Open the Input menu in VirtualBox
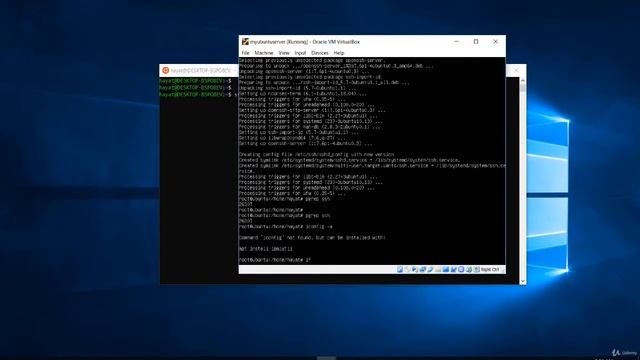The image size is (640, 360). click(x=300, y=53)
